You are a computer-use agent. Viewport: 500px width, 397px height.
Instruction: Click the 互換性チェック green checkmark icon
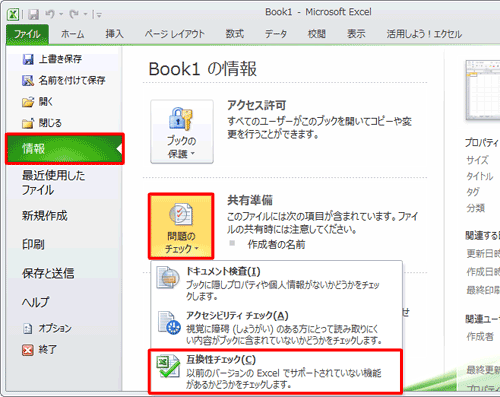pos(169,366)
